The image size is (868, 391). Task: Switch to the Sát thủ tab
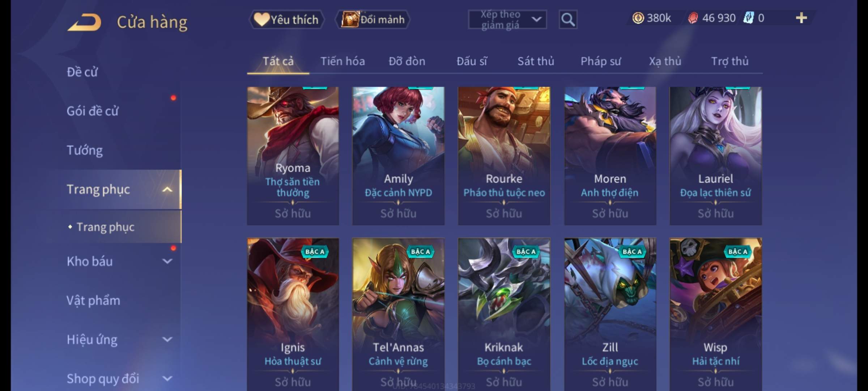coord(536,61)
